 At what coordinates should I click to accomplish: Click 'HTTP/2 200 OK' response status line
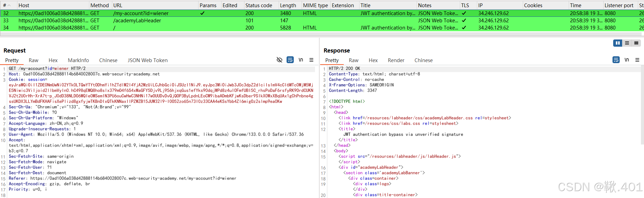pyautogui.click(x=344, y=68)
